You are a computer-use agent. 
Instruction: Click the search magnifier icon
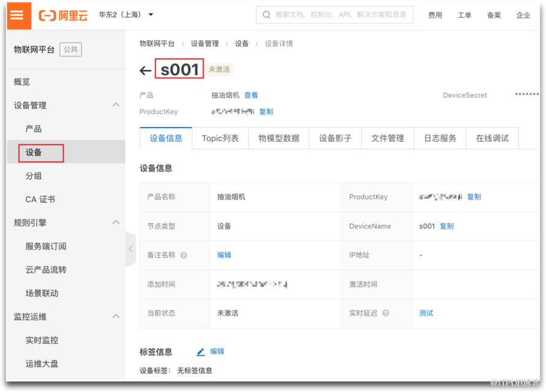click(267, 15)
